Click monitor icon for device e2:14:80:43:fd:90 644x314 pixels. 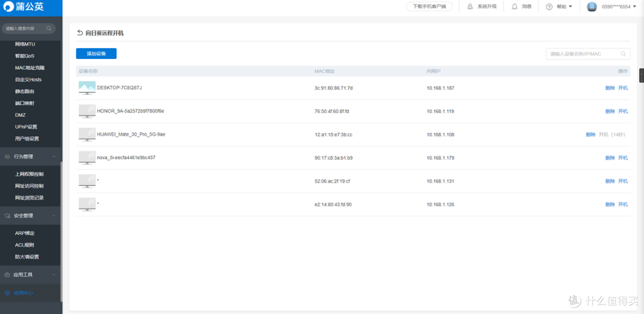[x=87, y=204]
